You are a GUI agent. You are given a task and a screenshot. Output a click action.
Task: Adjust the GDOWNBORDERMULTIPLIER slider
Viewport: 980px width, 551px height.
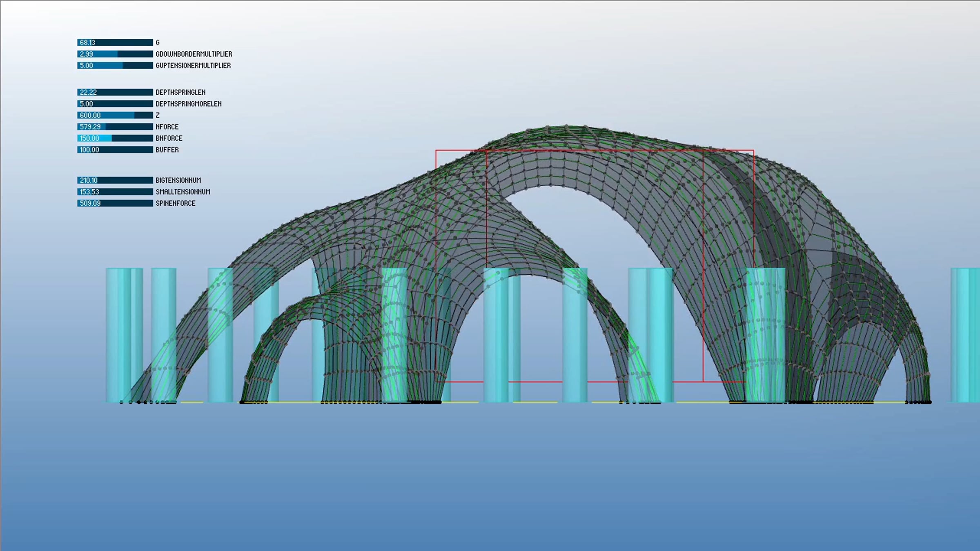click(x=115, y=54)
